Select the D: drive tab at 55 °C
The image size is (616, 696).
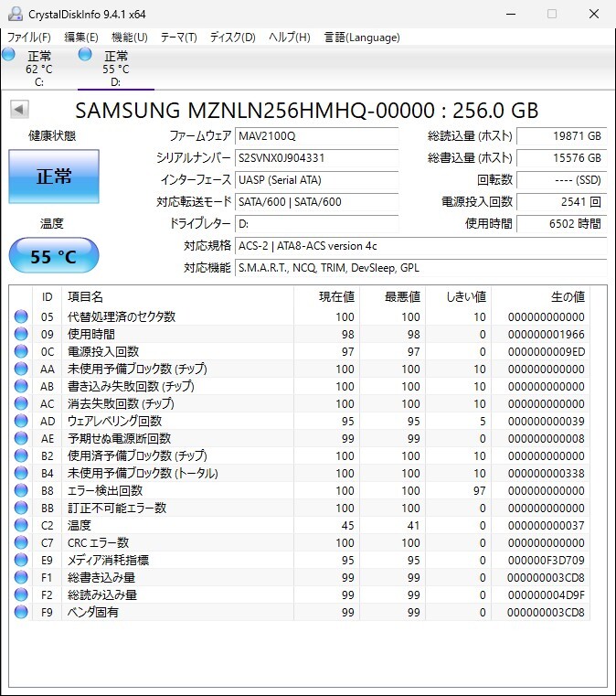click(116, 69)
